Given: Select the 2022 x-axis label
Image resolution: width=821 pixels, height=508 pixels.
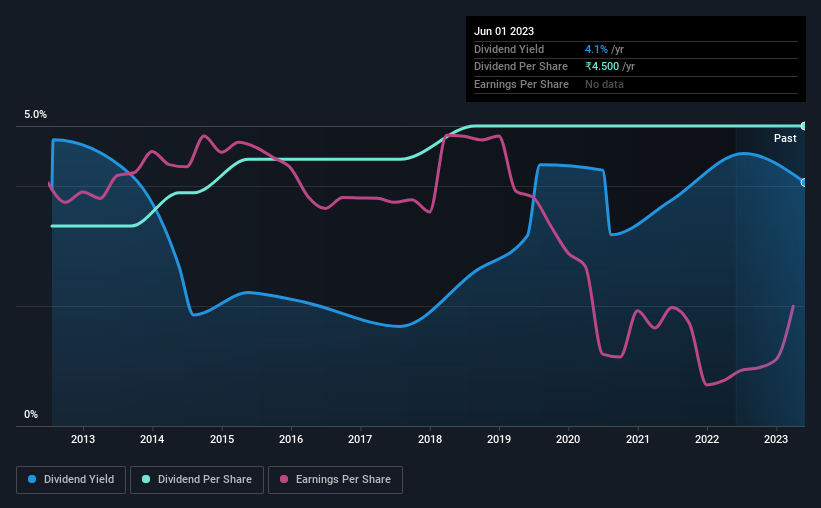Looking at the screenshot, I should pos(707,439).
